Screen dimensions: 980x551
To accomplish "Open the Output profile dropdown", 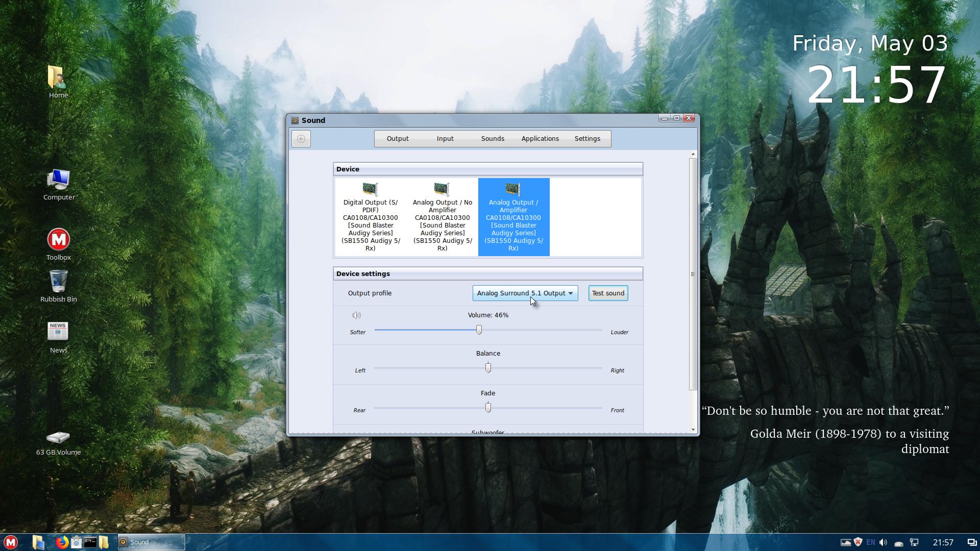I will (x=525, y=293).
